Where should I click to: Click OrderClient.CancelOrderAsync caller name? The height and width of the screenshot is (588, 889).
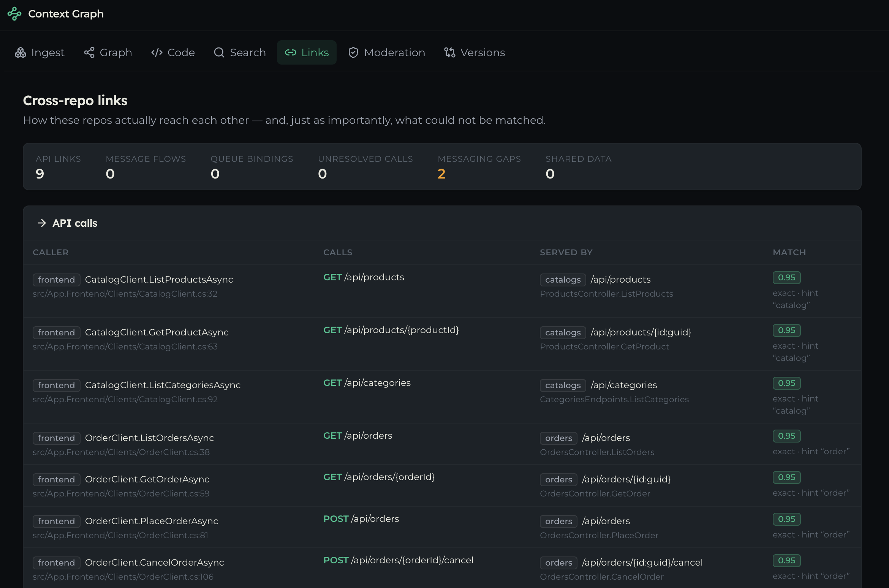[155, 563]
